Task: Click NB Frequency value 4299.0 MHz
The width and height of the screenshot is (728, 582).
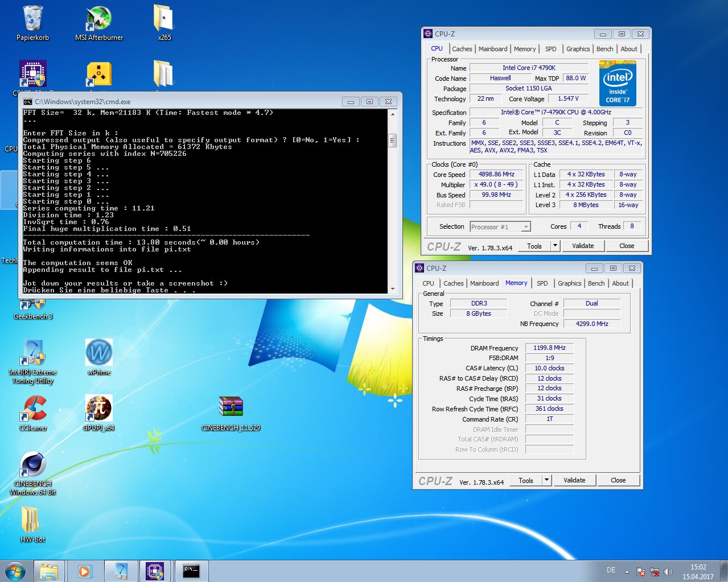Action: pyautogui.click(x=592, y=324)
